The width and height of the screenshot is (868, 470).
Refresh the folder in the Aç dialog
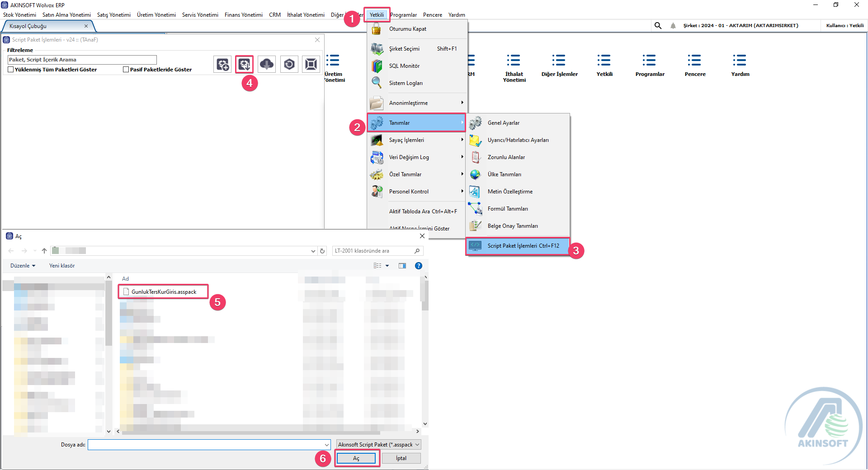pos(322,251)
